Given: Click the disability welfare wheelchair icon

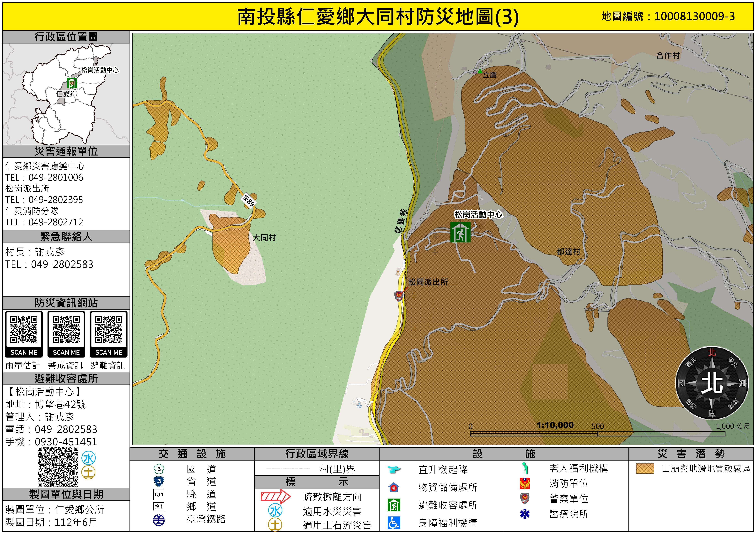Looking at the screenshot, I should tap(394, 523).
